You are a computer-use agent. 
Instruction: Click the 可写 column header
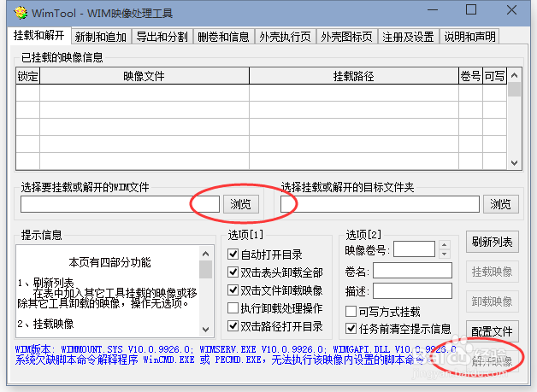click(x=494, y=76)
